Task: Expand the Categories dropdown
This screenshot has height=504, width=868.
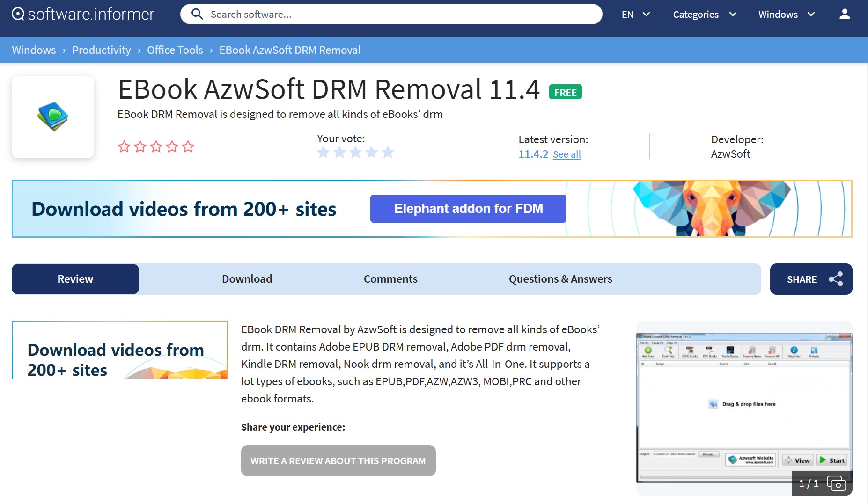Action: tap(705, 15)
